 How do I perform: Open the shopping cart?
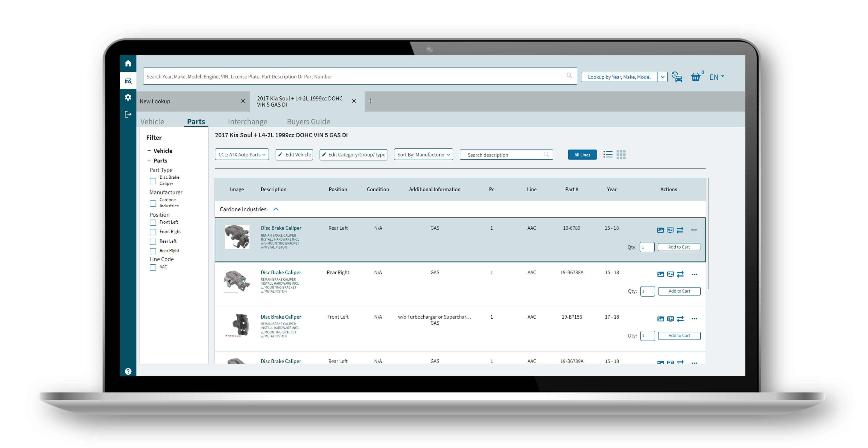(696, 77)
